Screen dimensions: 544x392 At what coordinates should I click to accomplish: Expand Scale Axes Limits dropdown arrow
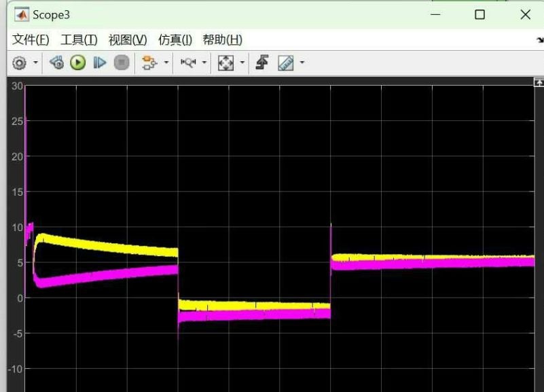pyautogui.click(x=242, y=63)
